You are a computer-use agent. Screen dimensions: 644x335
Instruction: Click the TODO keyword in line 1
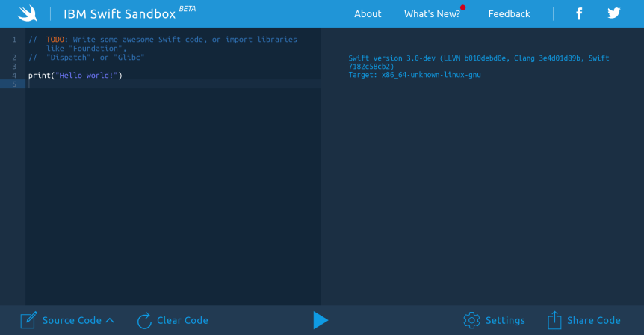[x=55, y=40]
